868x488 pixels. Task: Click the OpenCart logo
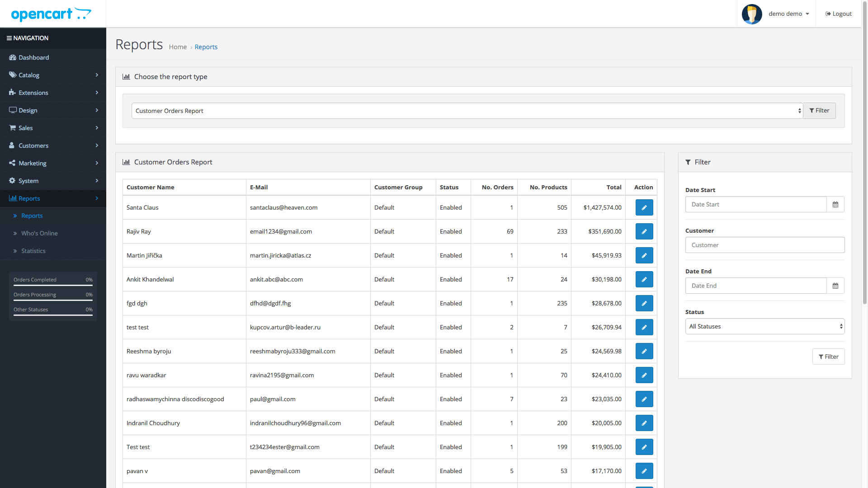(x=51, y=14)
